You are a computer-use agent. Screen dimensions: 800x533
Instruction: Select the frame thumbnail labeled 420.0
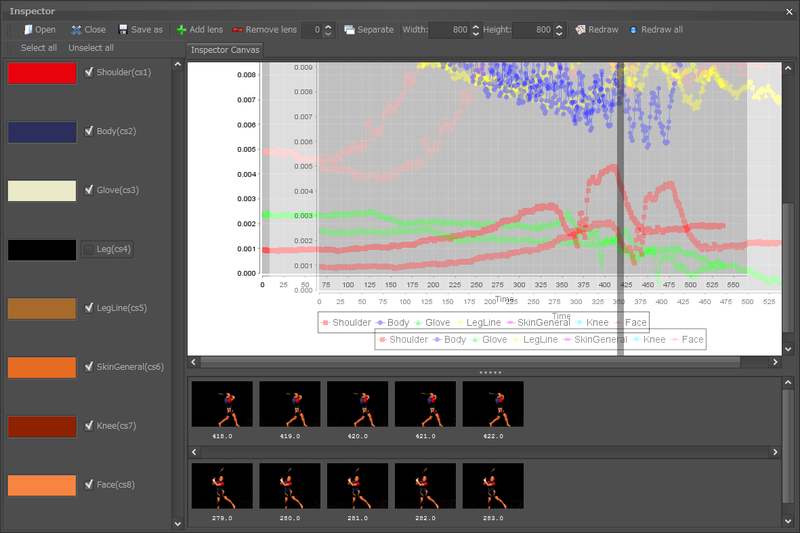[x=358, y=404]
